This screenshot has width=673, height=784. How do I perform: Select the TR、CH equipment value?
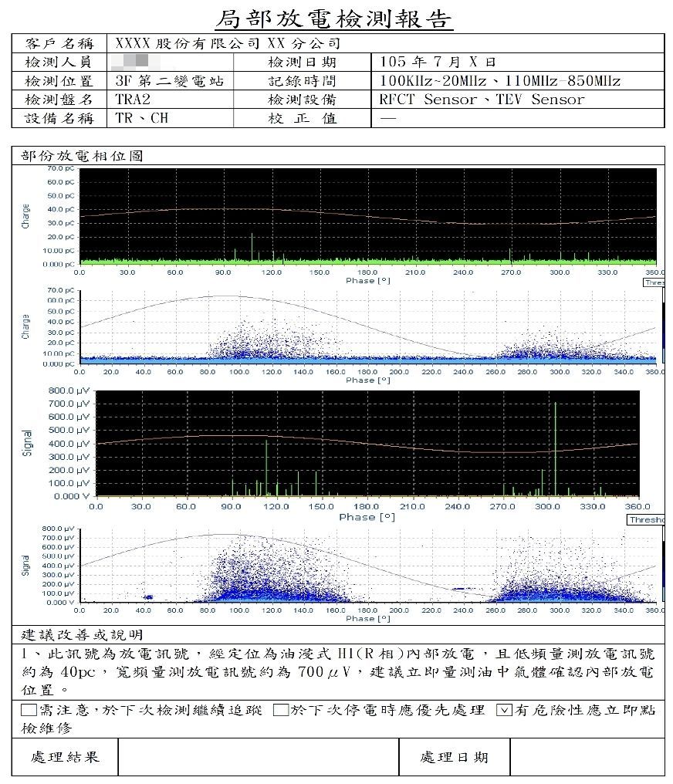[x=141, y=119]
